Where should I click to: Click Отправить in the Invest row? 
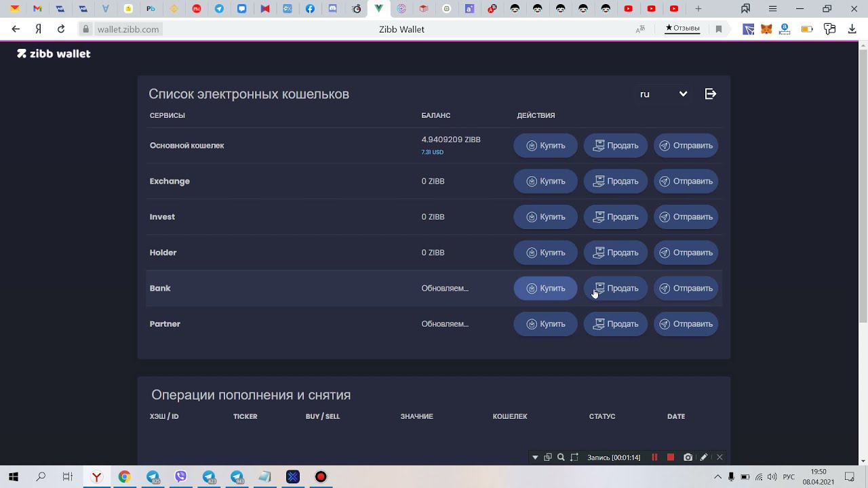click(686, 217)
